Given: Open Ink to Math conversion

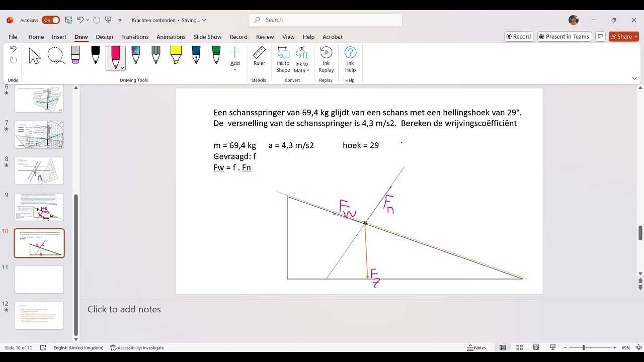Looking at the screenshot, I should click(302, 59).
